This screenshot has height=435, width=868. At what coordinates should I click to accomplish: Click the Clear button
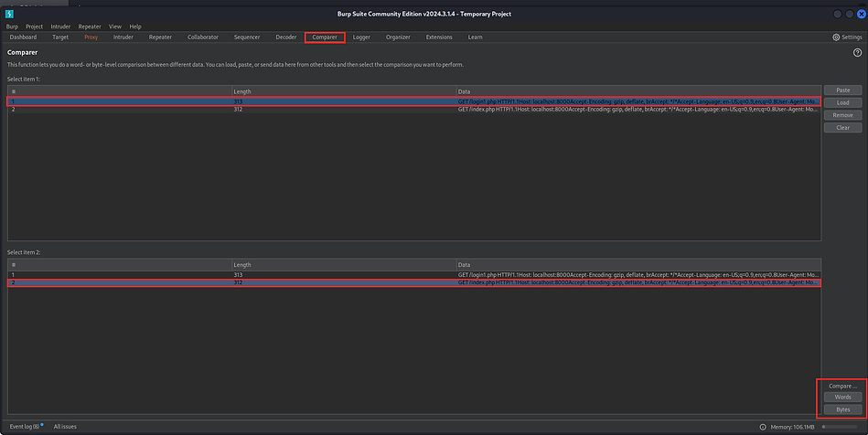pyautogui.click(x=842, y=128)
